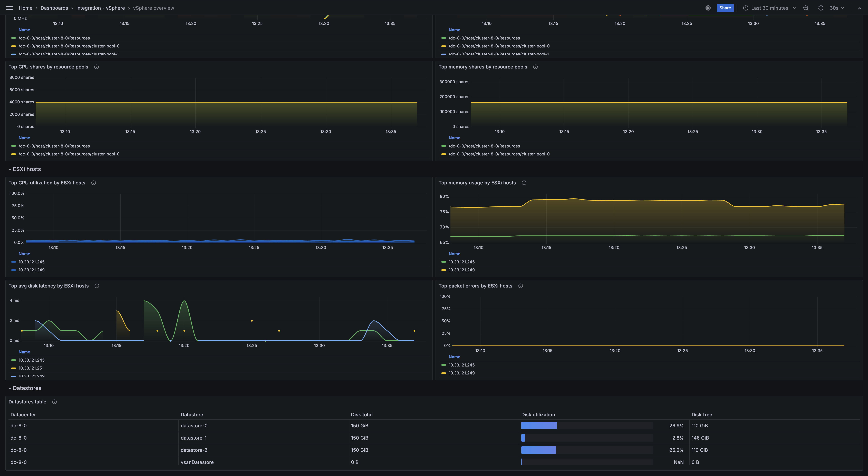Toggle 10.33.121.245 series in Top CPU utilization legend
Image resolution: width=868 pixels, height=476 pixels.
[x=32, y=262]
